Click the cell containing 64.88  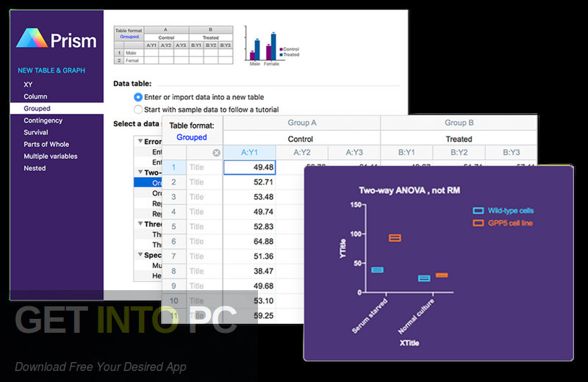click(x=249, y=242)
